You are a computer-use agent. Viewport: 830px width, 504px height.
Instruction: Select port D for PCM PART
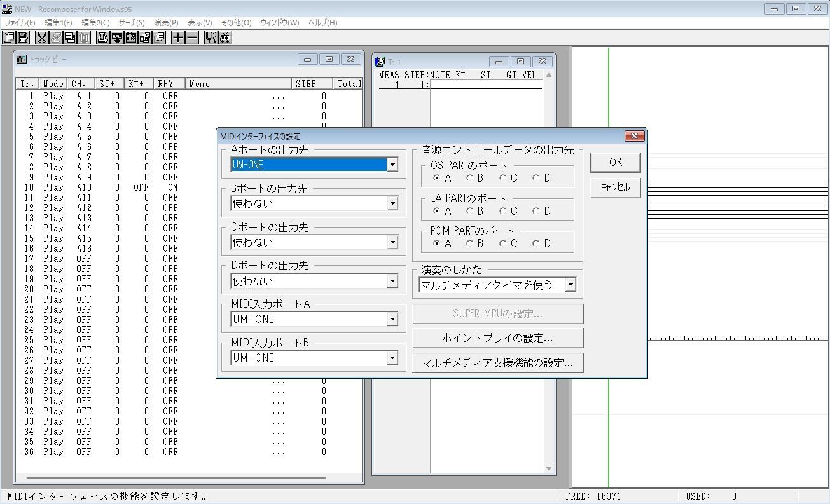click(x=536, y=243)
